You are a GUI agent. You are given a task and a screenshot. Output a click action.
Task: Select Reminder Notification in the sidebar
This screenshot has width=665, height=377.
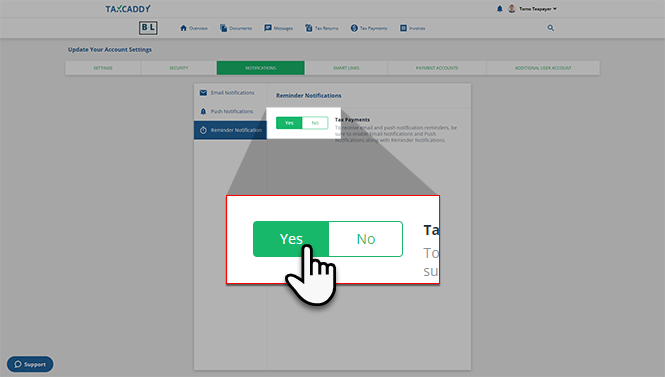[x=230, y=130]
